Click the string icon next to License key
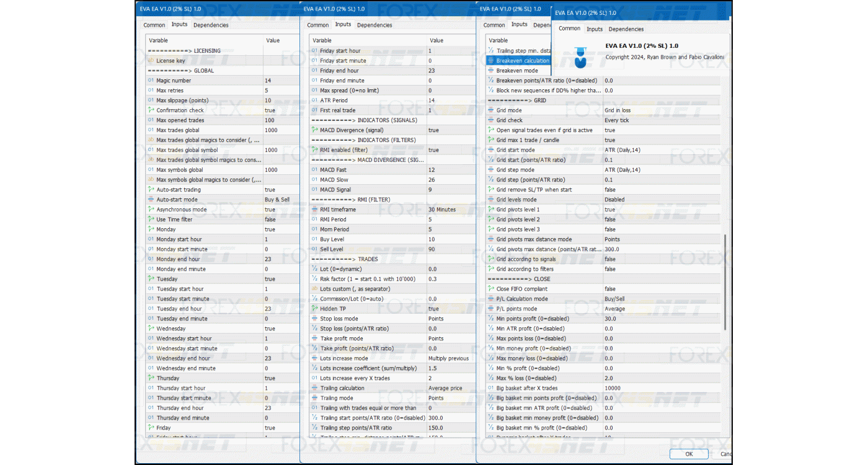The image size is (868, 465). click(151, 61)
